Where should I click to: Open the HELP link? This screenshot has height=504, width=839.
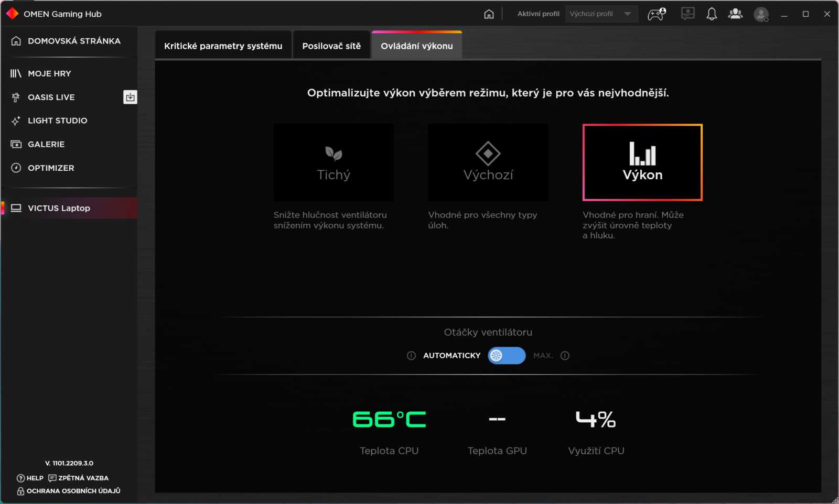pos(30,478)
